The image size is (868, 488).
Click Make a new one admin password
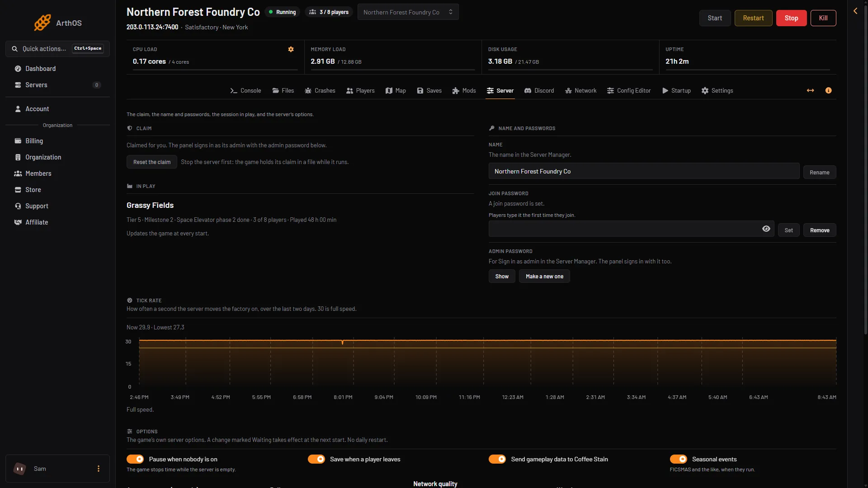tap(544, 276)
